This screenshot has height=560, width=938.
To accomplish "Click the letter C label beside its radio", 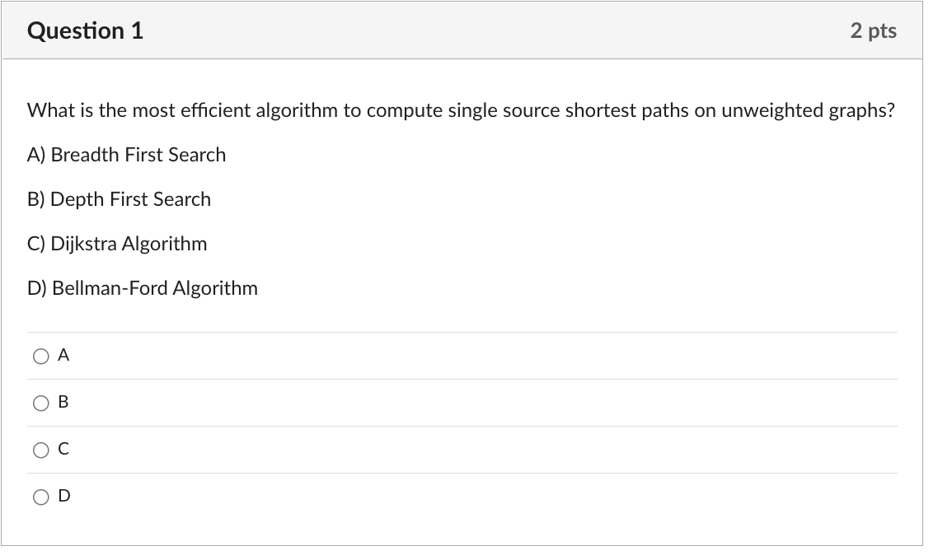I will coord(63,449).
